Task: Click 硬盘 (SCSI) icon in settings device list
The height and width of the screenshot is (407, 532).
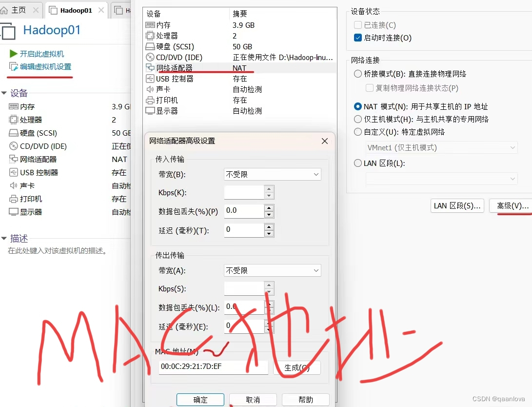Action: click(150, 46)
